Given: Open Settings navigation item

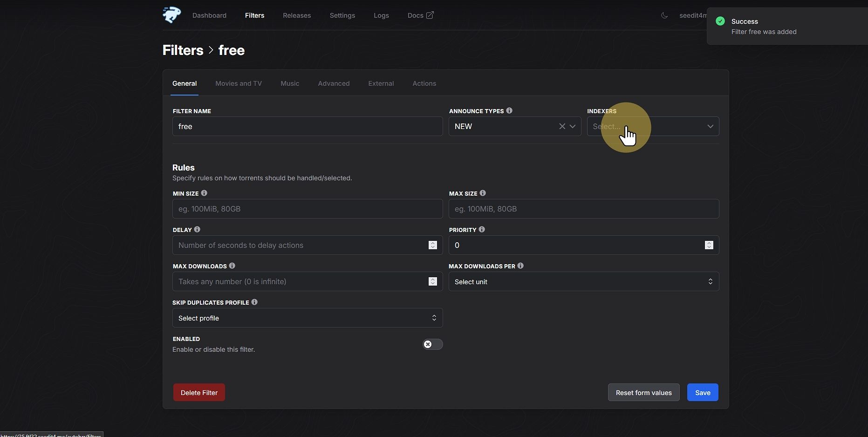Looking at the screenshot, I should 342,15.
